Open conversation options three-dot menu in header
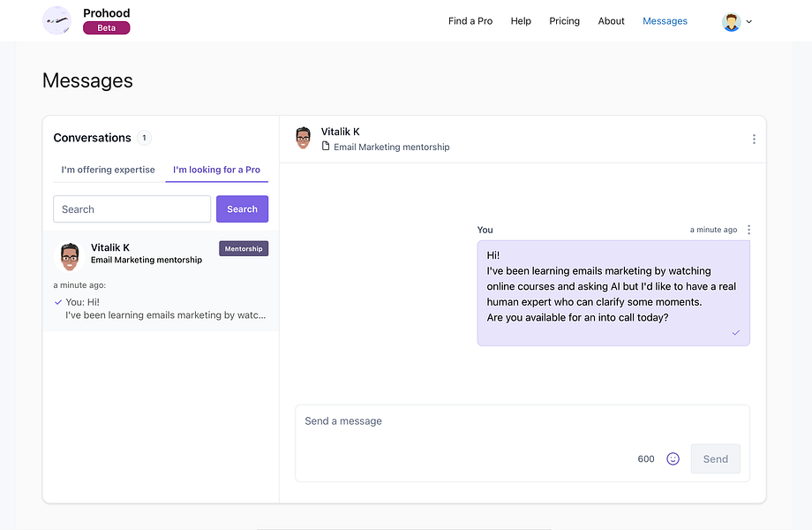Viewport: 812px width, 530px height. tap(754, 139)
